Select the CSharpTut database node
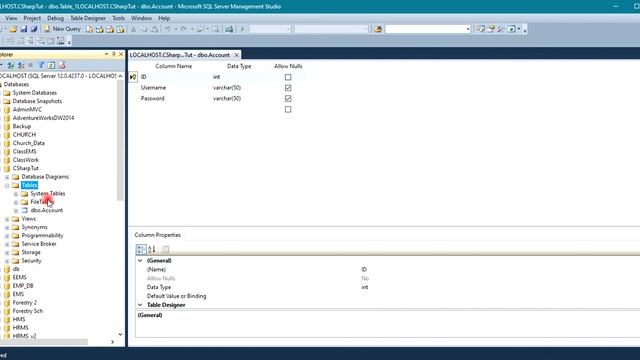This screenshot has width=640, height=360. click(x=25, y=168)
